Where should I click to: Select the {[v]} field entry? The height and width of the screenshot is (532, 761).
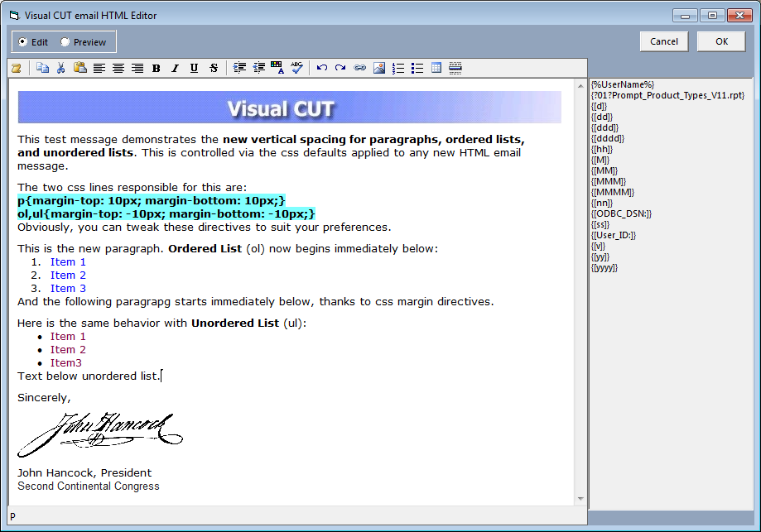(x=599, y=246)
